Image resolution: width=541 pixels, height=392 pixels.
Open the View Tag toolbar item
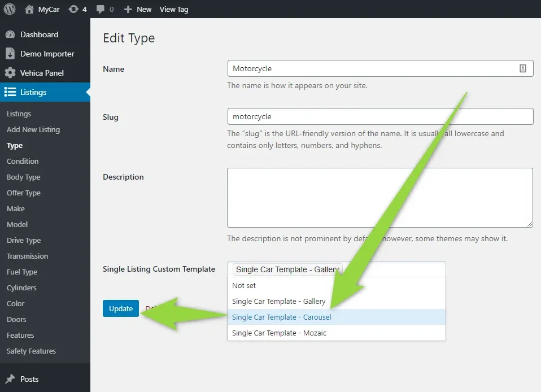point(174,9)
